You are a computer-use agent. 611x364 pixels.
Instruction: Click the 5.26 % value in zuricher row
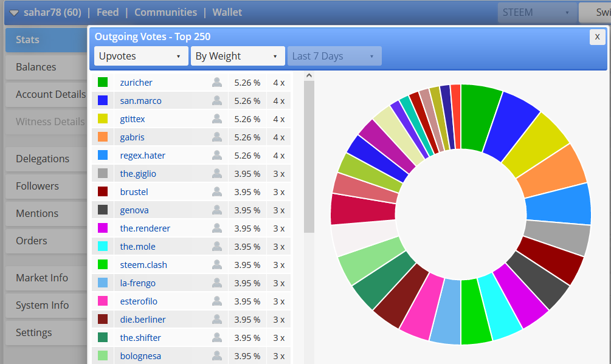247,83
